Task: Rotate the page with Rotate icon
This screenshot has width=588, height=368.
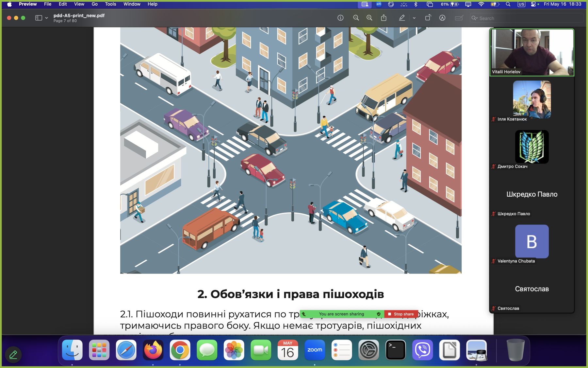Action: point(428,18)
